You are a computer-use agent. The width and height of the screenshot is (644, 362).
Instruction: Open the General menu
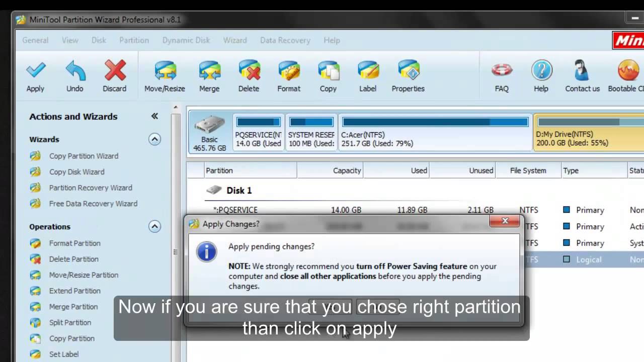[x=35, y=40]
